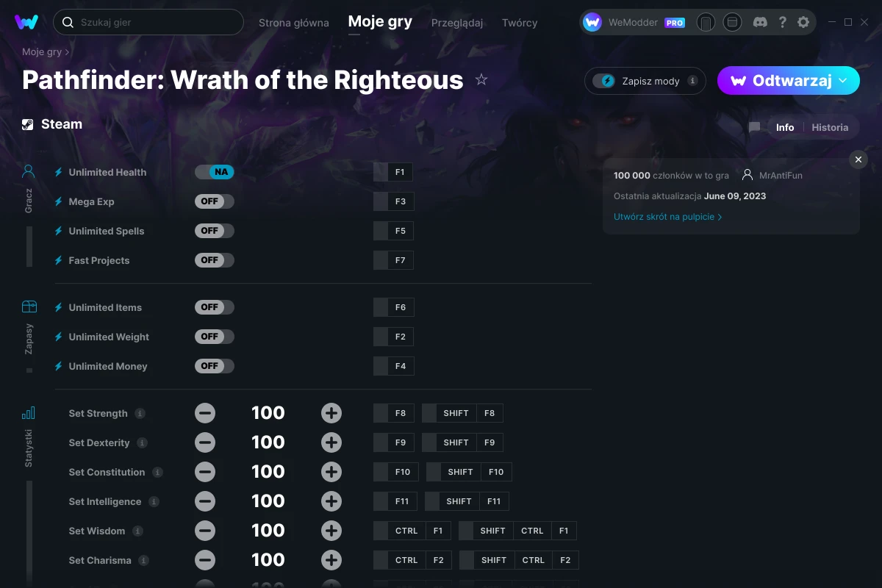Open the WeModder PRO user menu
This screenshot has height=588, width=882.
pyautogui.click(x=634, y=22)
